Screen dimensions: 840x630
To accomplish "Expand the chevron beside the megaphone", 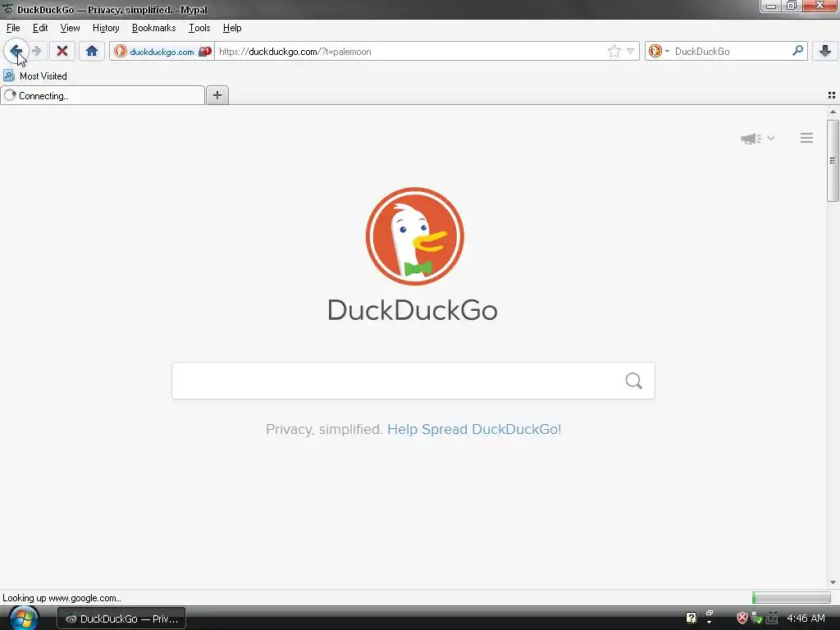I will [771, 138].
